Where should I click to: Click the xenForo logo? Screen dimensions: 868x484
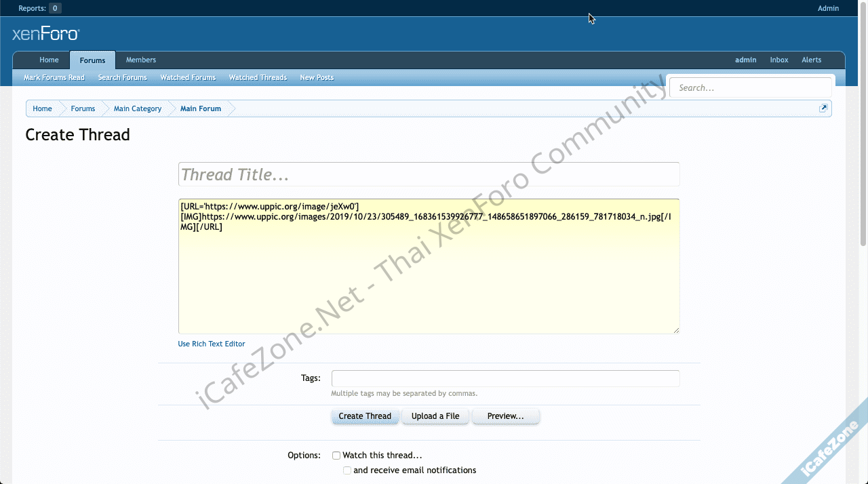[x=46, y=34]
